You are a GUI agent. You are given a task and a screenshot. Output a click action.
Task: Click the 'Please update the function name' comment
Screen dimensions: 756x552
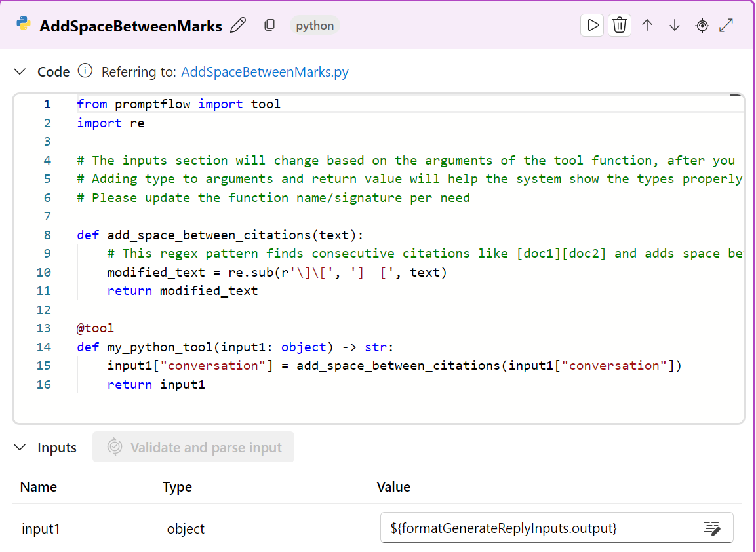[x=273, y=198]
